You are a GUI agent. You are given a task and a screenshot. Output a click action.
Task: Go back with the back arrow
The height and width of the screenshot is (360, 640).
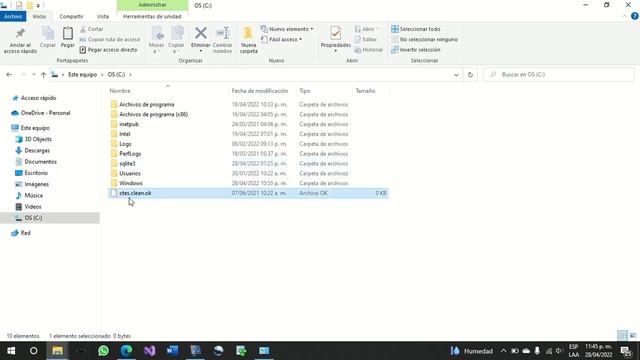click(x=9, y=75)
